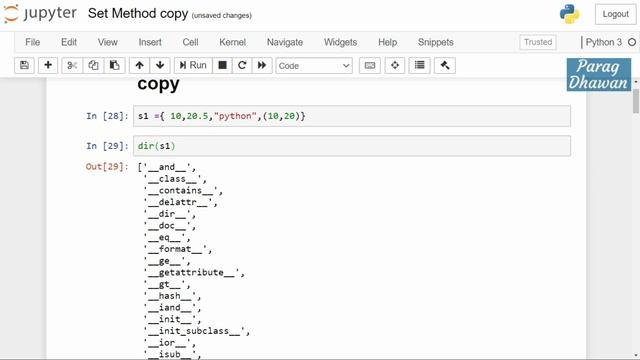
Task: Copy selected cells icon
Action: click(93, 65)
